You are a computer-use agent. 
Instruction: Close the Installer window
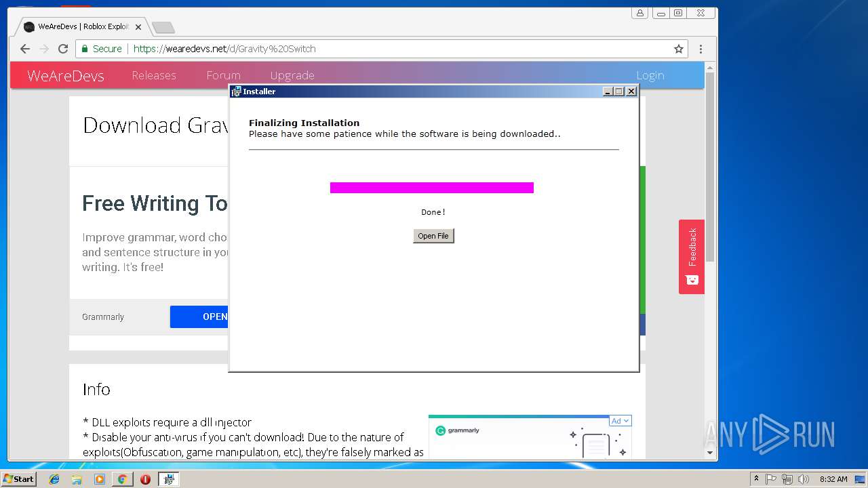click(631, 91)
